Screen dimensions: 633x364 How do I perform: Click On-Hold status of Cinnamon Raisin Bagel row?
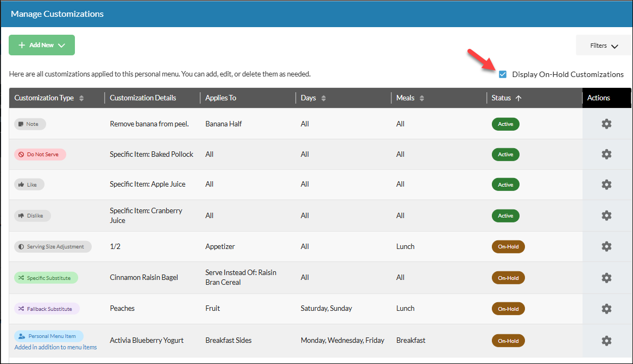click(x=508, y=278)
